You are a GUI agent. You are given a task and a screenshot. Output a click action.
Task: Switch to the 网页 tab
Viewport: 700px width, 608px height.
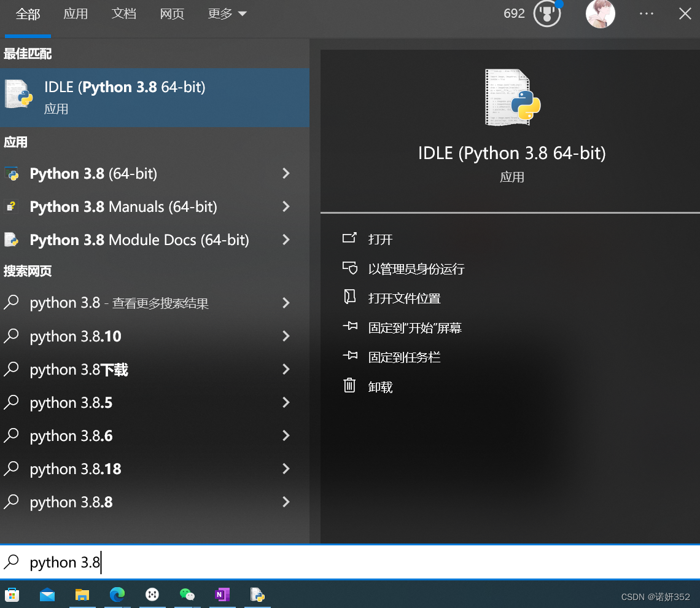click(x=172, y=14)
